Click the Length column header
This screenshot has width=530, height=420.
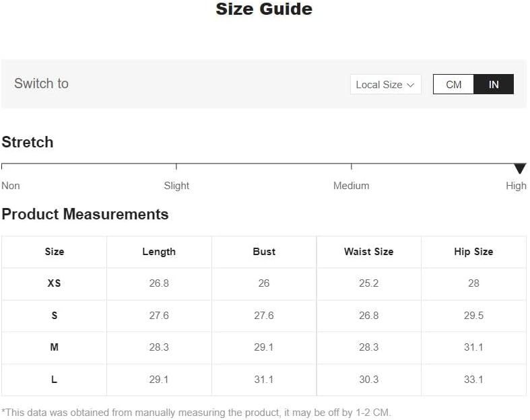click(159, 252)
